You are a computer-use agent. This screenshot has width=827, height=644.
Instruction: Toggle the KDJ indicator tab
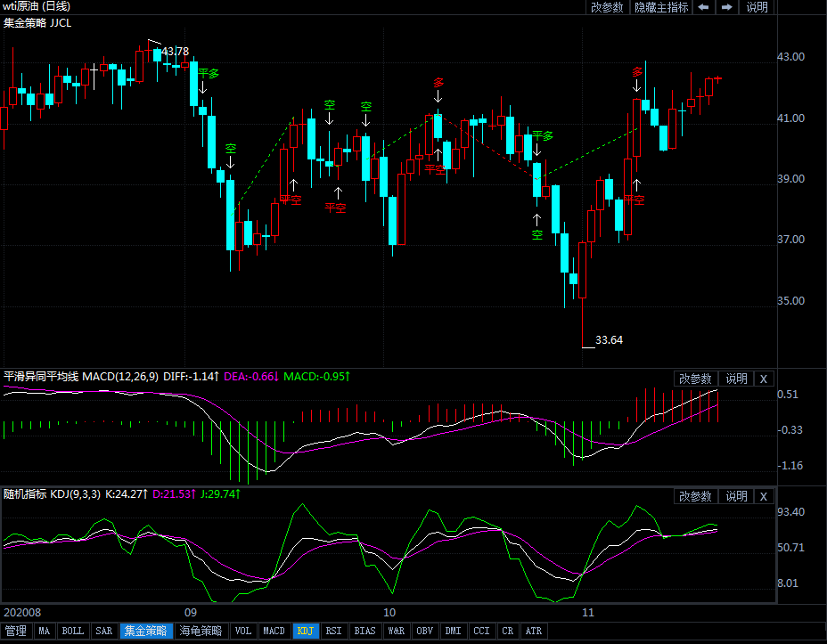(306, 632)
